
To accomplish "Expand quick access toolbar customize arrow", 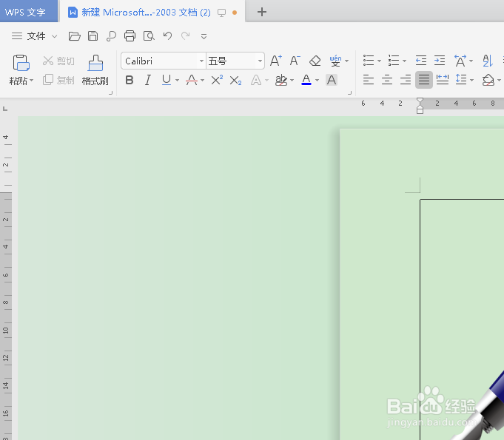I will click(x=204, y=37).
